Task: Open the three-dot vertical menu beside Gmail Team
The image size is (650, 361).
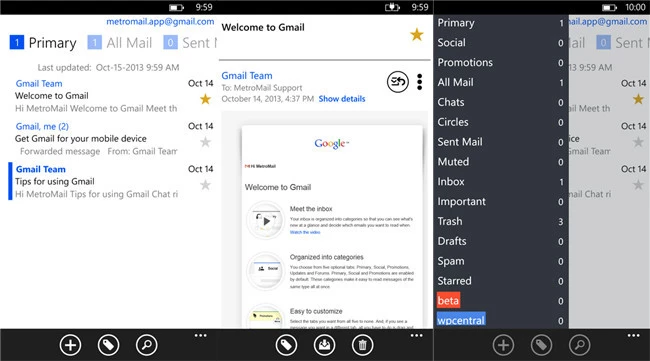Action: click(420, 82)
